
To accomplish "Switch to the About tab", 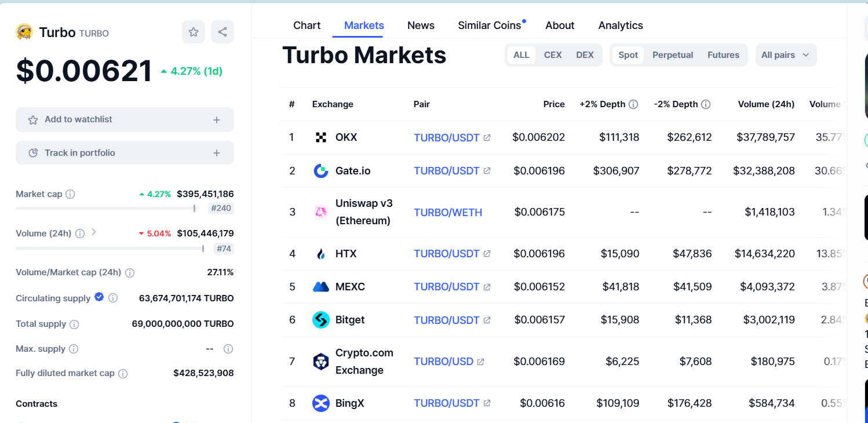I will point(560,25).
